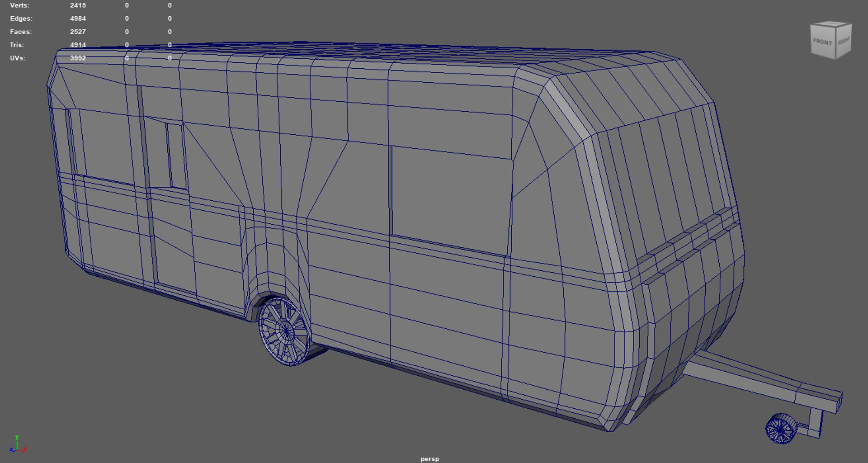Click the Faces value 2527
This screenshot has width=868, height=463.
(x=78, y=32)
